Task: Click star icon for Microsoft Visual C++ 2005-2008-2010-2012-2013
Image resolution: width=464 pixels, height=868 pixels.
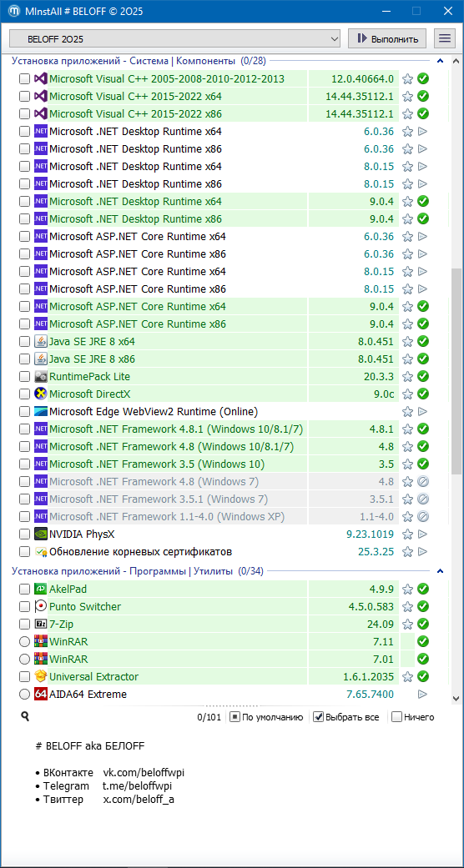Action: tap(407, 78)
